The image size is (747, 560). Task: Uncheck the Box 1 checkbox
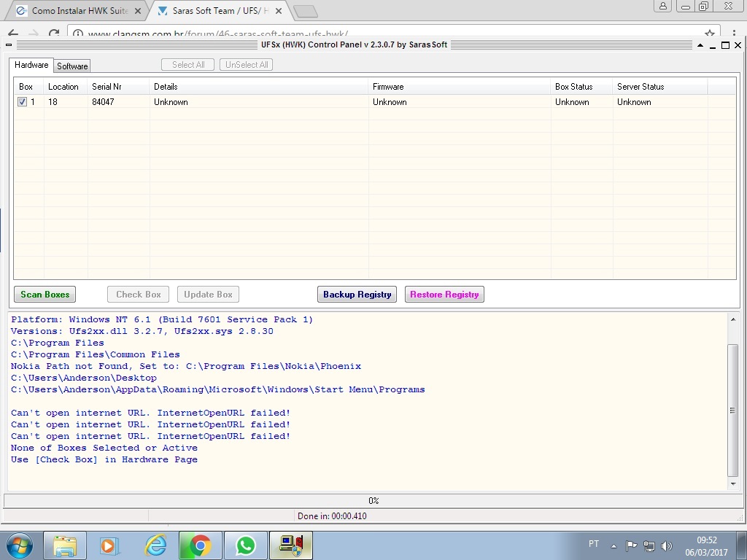(23, 102)
